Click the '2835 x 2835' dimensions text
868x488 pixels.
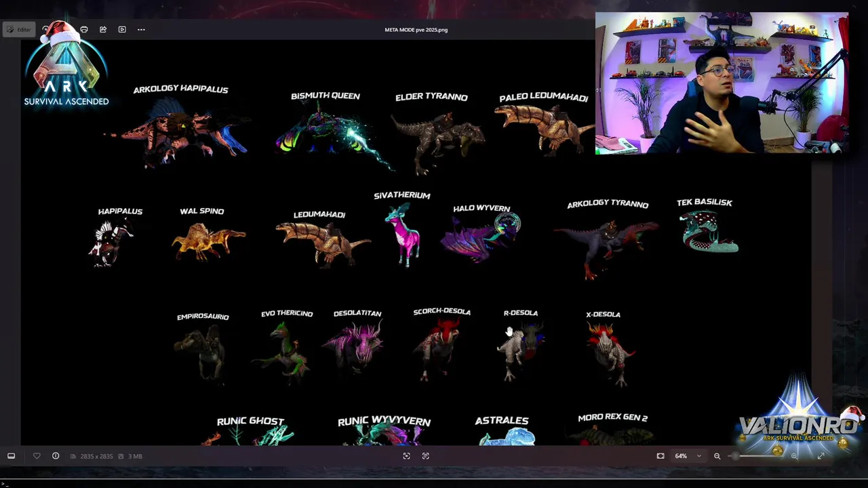tap(96, 457)
